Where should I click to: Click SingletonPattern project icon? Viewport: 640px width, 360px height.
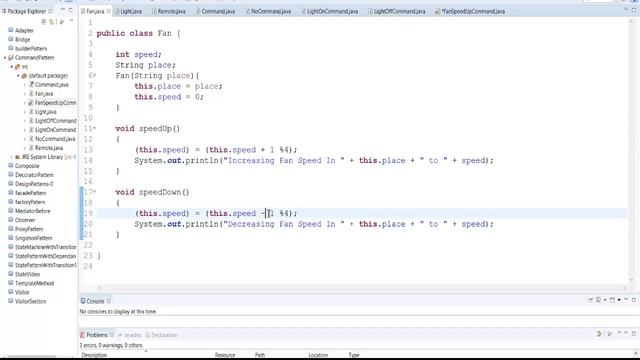[11, 238]
